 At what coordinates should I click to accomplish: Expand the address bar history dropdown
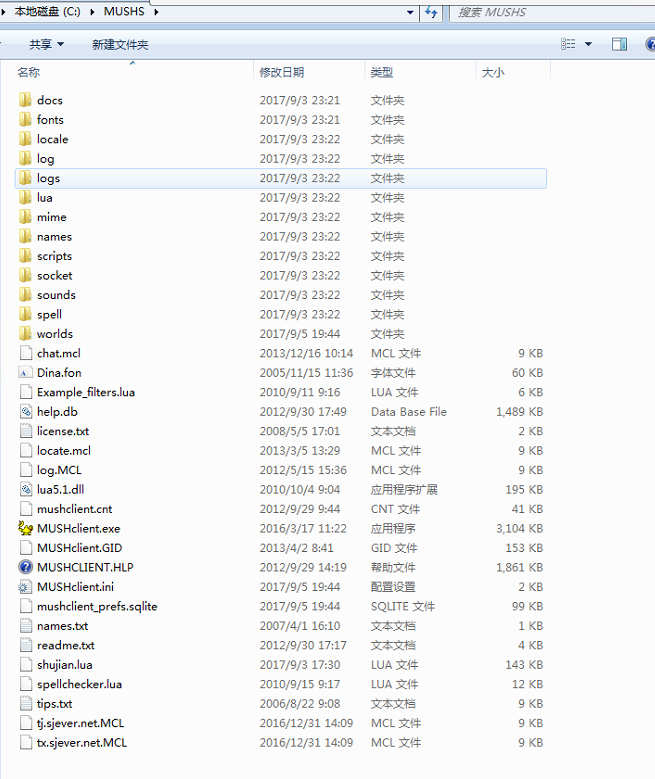[x=410, y=12]
